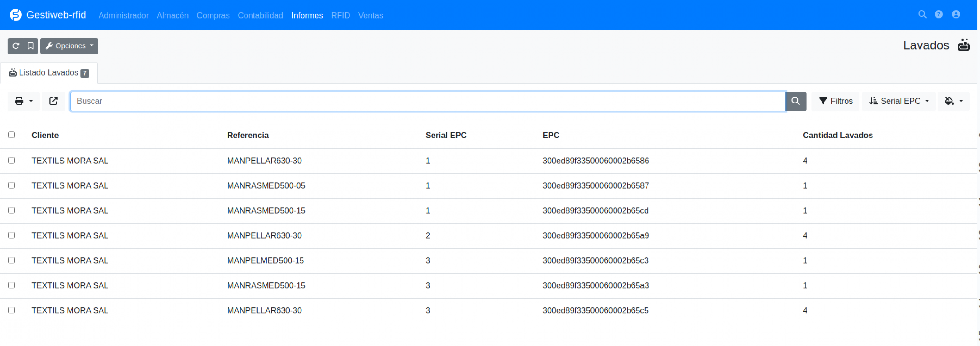Check the row with EPC ending b65a3
Viewport: 980px width, 346px height.
(12, 285)
